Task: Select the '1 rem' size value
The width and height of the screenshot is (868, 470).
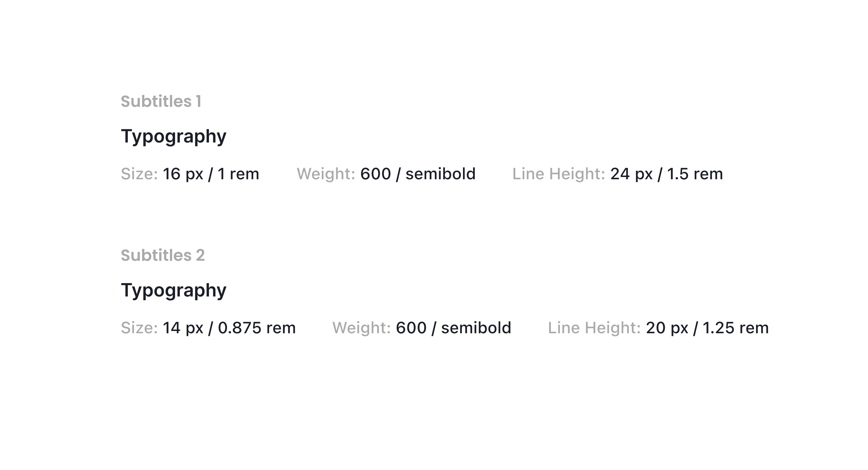Action: coord(238,174)
